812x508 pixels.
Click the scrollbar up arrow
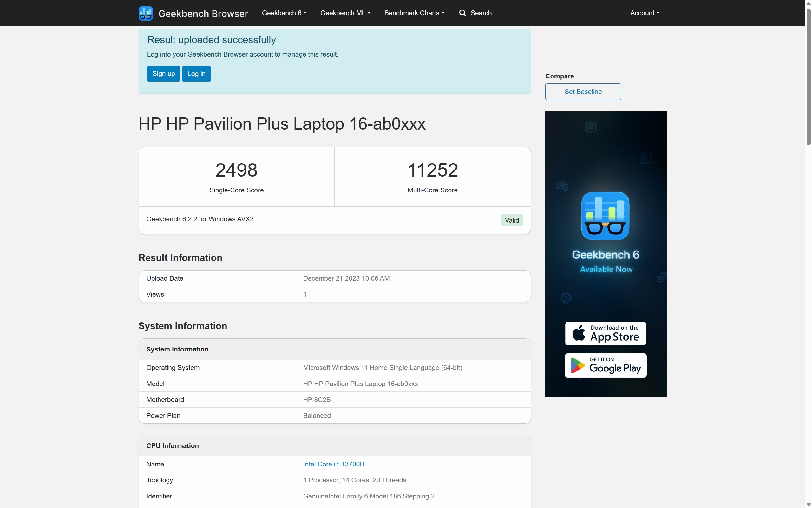tap(809, 3)
